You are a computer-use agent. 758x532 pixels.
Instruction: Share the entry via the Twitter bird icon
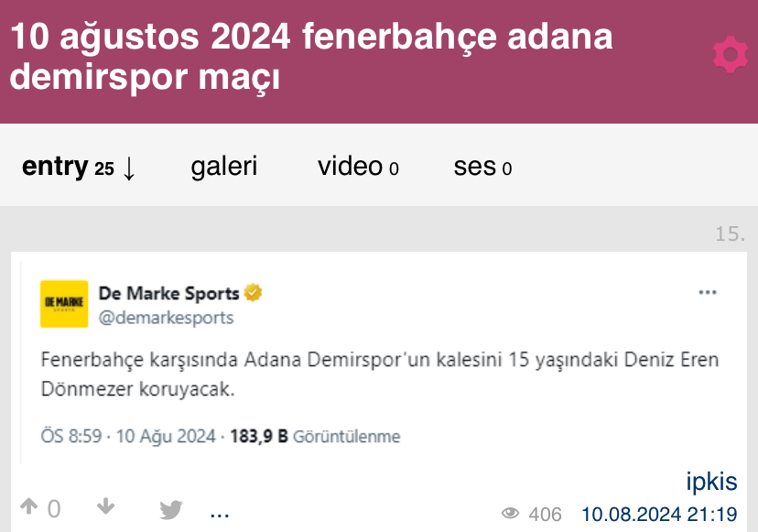[x=170, y=509]
